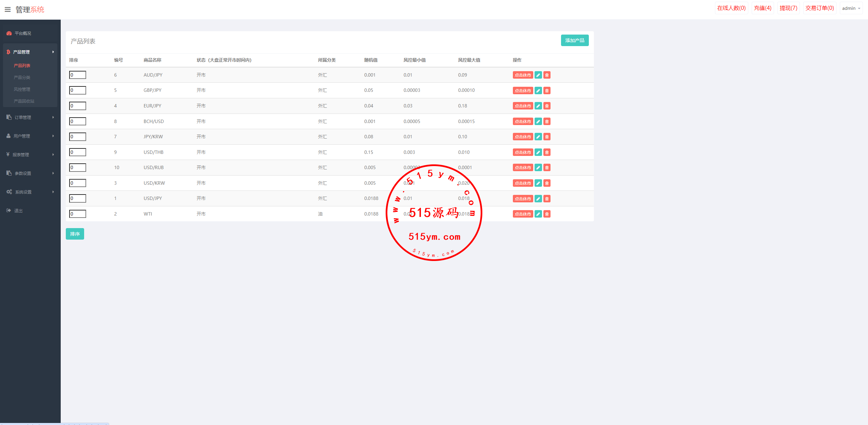Click edit pencil icon for WTI row
The width and height of the screenshot is (868, 425).
(538, 214)
